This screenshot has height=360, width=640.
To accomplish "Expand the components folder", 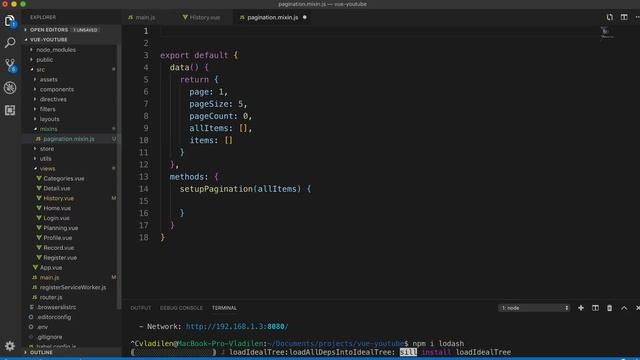I will [x=56, y=89].
